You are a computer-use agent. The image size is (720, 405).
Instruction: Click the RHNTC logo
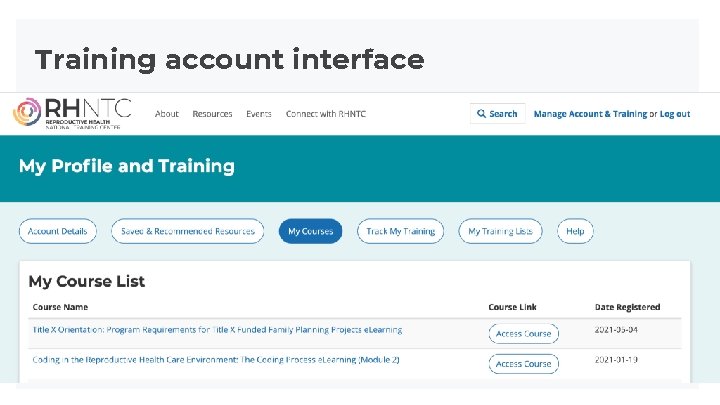point(72,113)
